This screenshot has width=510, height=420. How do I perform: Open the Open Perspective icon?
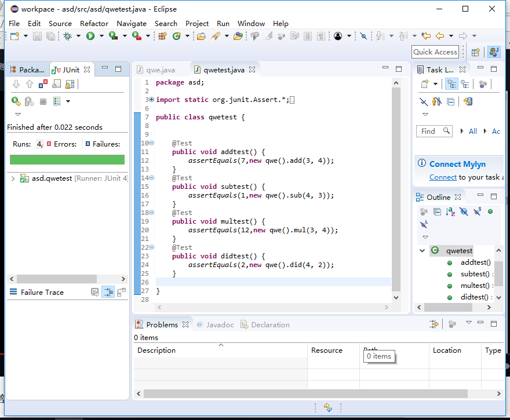pos(476,52)
